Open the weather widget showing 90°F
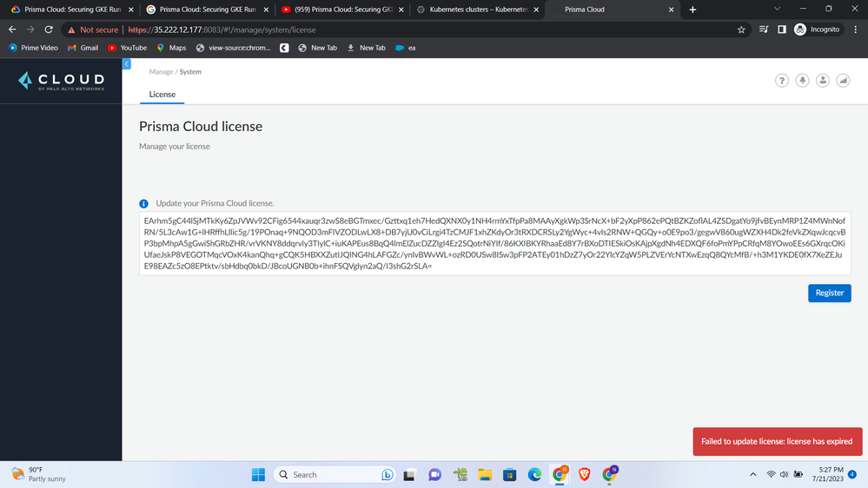 point(39,474)
